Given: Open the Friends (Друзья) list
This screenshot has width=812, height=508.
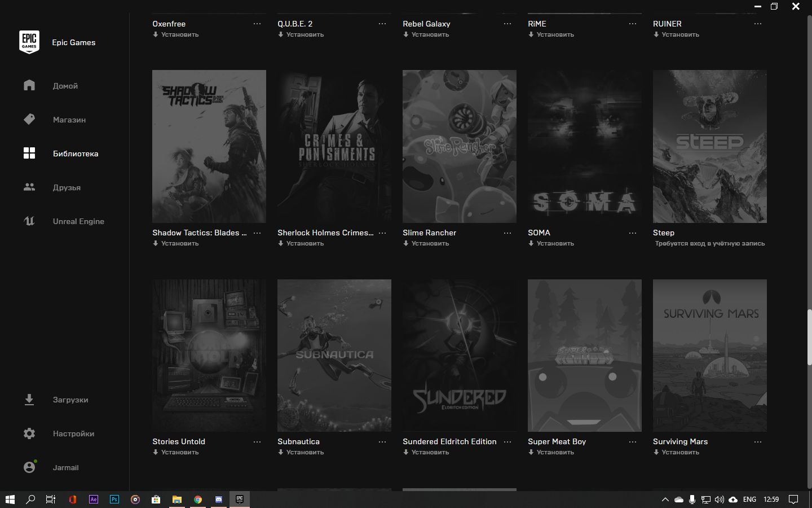Looking at the screenshot, I should tap(67, 187).
